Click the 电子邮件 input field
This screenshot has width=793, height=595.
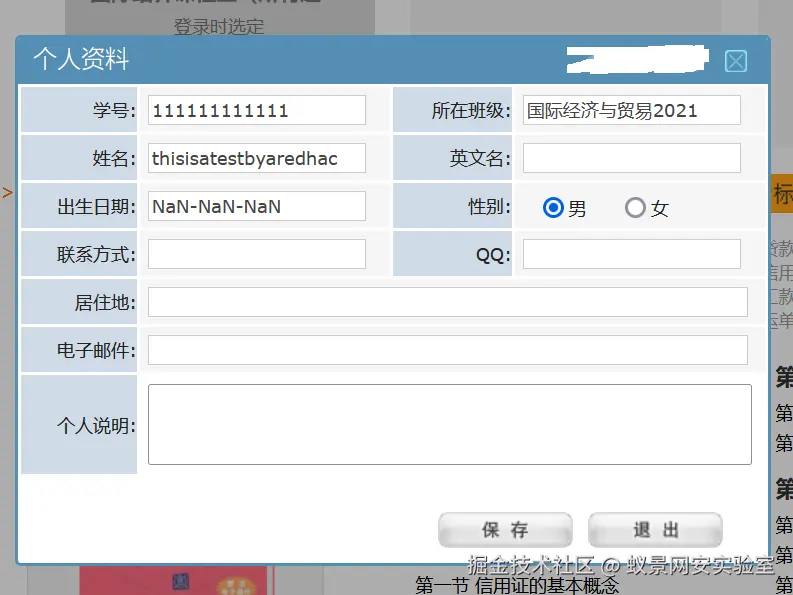click(448, 350)
